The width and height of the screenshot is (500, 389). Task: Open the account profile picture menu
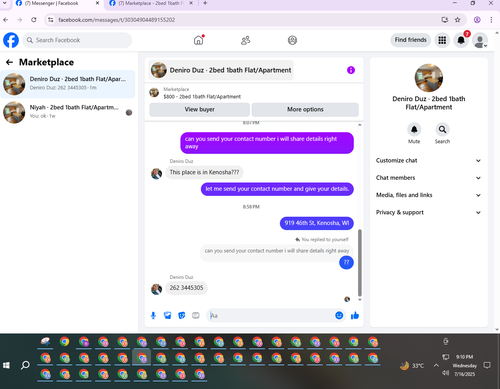pos(480,40)
